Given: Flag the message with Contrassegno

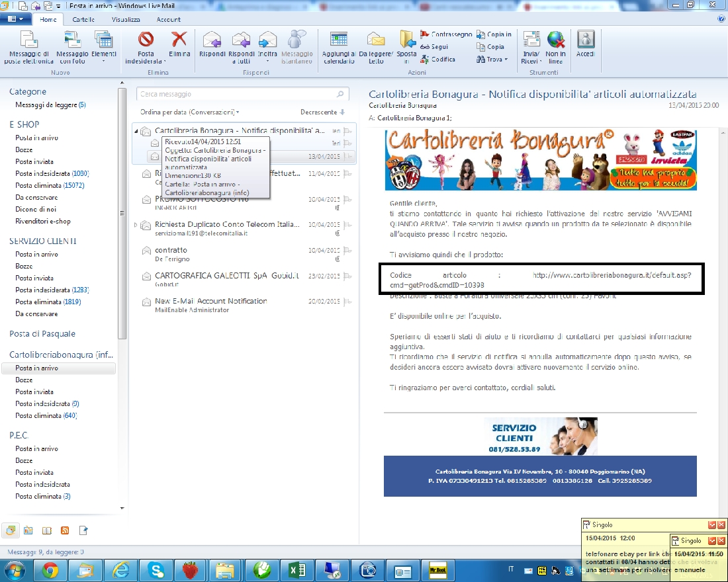Looking at the screenshot, I should click(x=445, y=34).
